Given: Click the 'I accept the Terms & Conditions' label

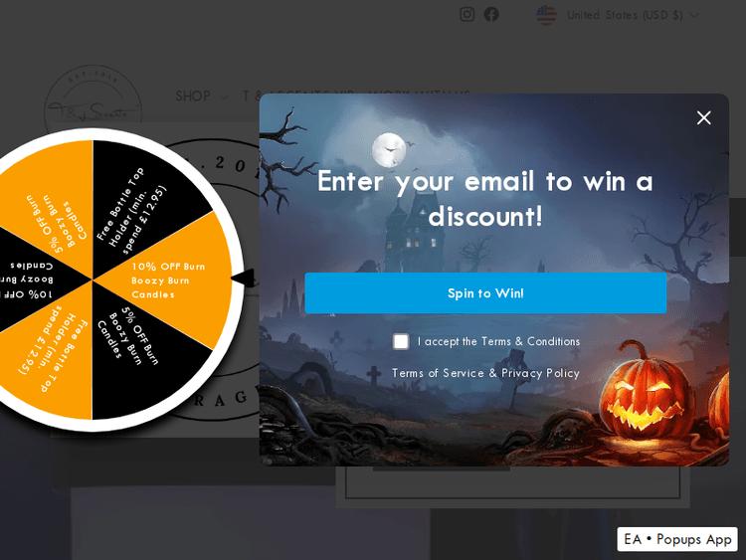Looking at the screenshot, I should point(498,341).
